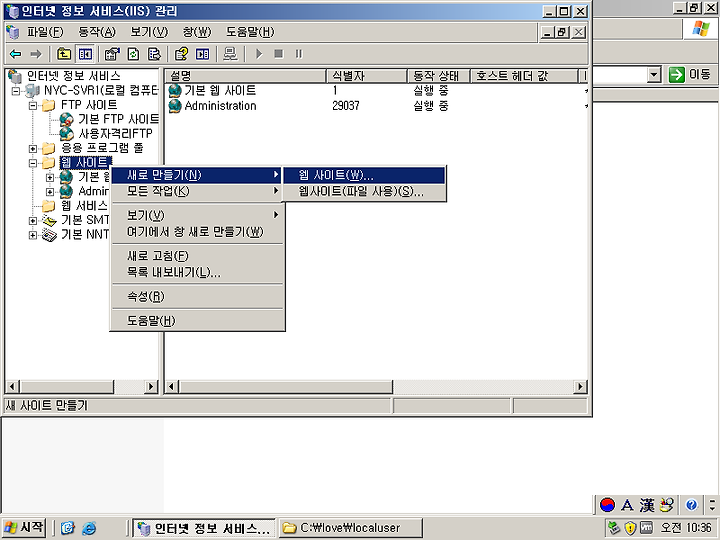Click the Pause item toolbar icon
Screen dimensions: 720x540
pos(299,54)
